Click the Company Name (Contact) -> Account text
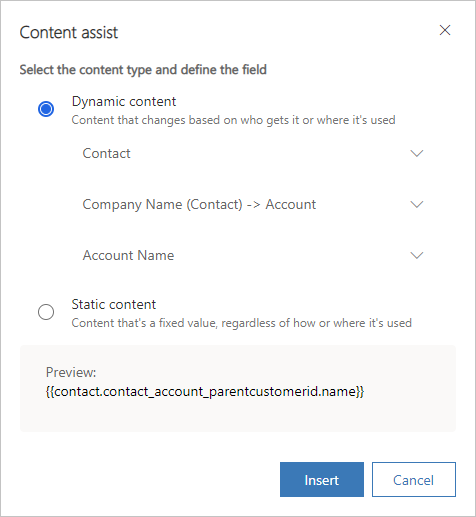Screen dimensions: 476x517 pyautogui.click(x=199, y=204)
